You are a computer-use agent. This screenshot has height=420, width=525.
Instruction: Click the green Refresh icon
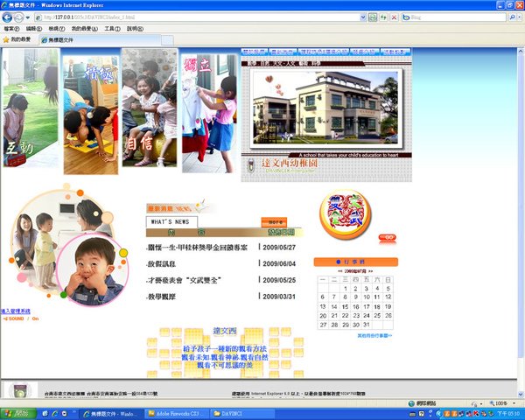[383, 17]
